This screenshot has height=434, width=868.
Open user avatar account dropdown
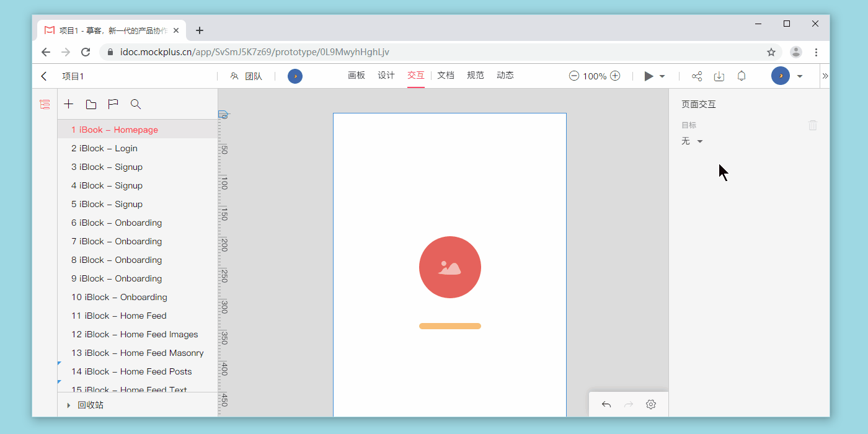pos(800,76)
